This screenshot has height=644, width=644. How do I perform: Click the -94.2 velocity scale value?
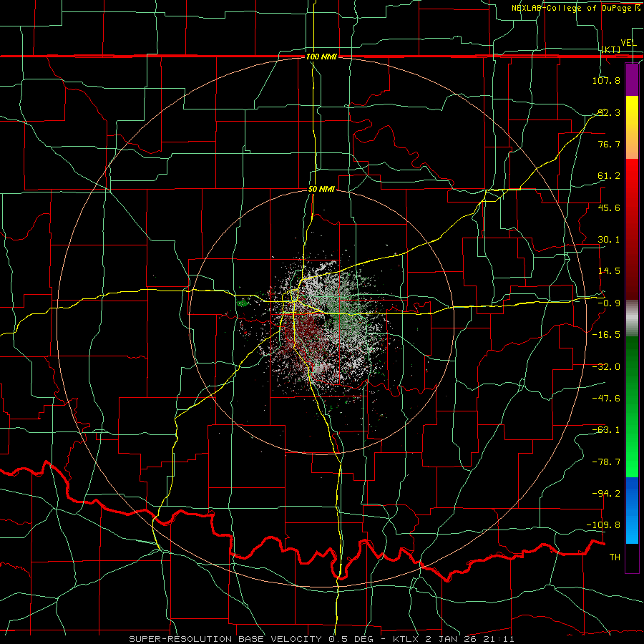[x=606, y=494]
